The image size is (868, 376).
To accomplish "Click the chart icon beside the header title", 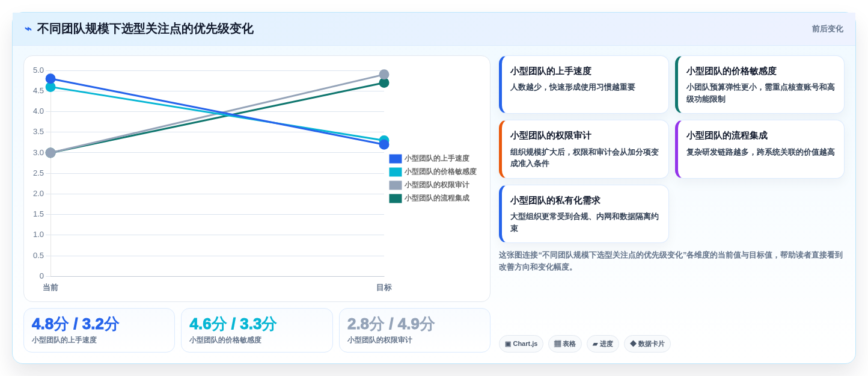I will coord(28,29).
